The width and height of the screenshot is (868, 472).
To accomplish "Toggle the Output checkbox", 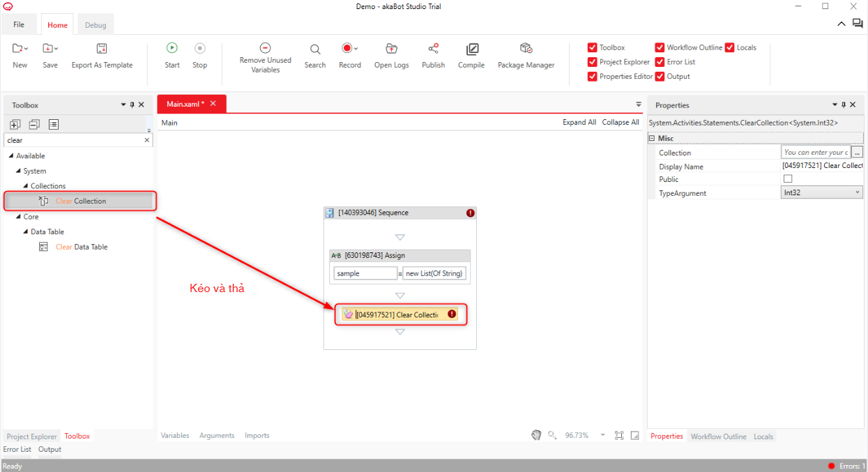I will [660, 76].
